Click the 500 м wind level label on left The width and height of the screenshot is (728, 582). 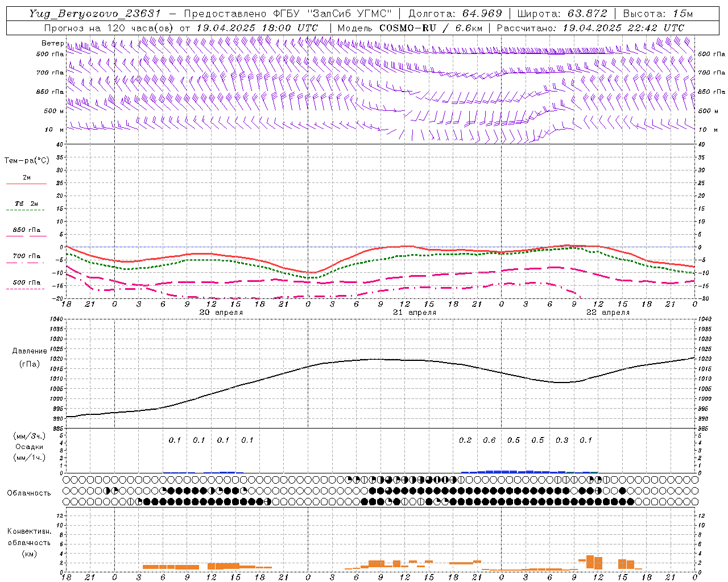pyautogui.click(x=54, y=111)
